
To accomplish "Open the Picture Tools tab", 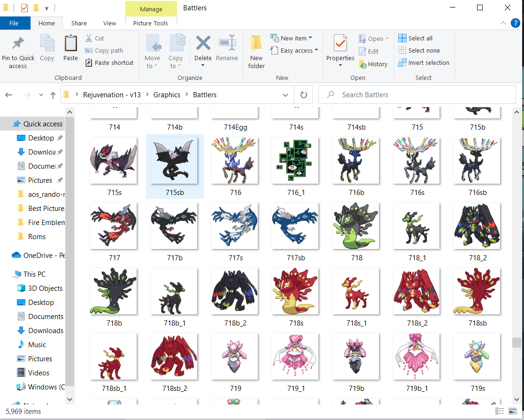I will [x=151, y=23].
